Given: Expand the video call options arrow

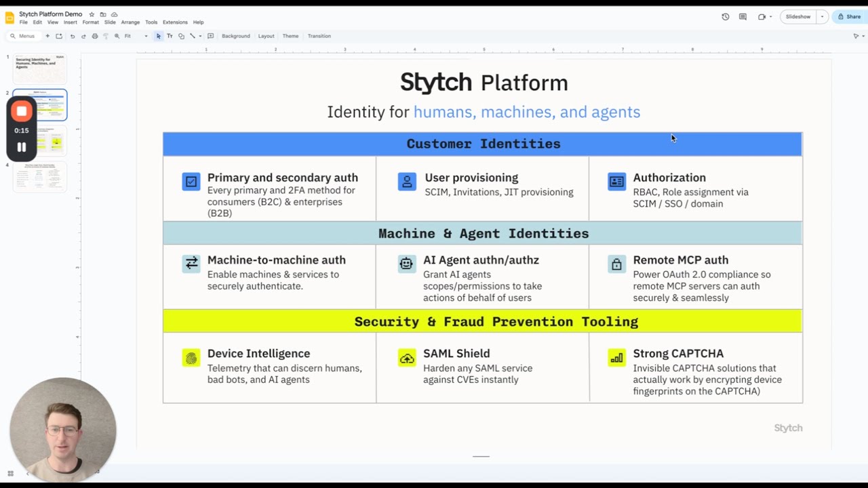Looking at the screenshot, I should click(770, 17).
